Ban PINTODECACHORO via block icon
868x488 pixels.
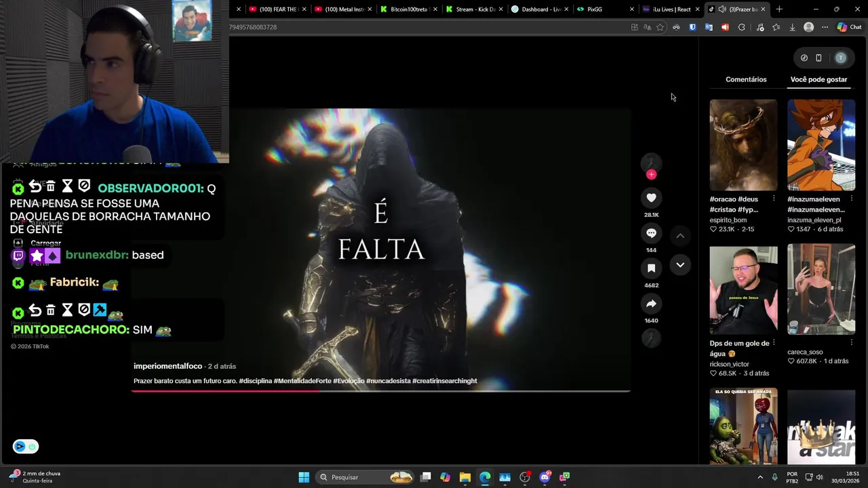click(84, 310)
